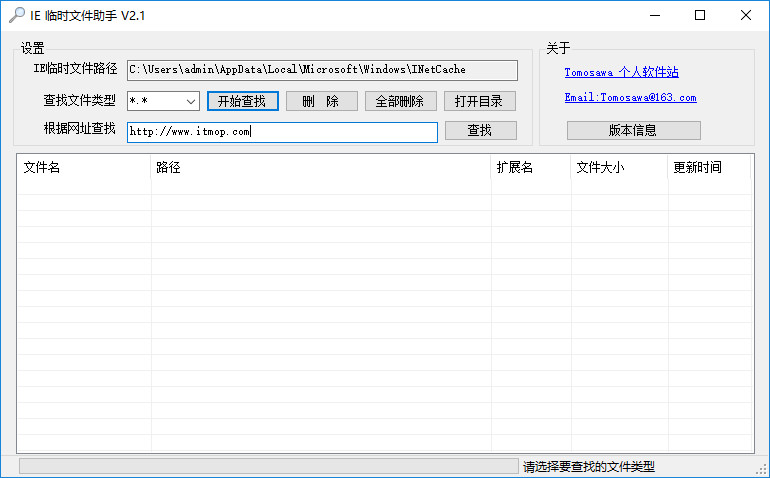This screenshot has height=478, width=770.
Task: Click the 查找 button beside URL field
Action: (480, 131)
